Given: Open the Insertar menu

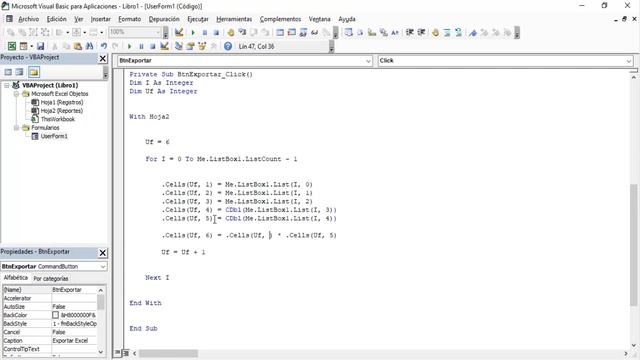Looking at the screenshot, I should tap(100, 19).
